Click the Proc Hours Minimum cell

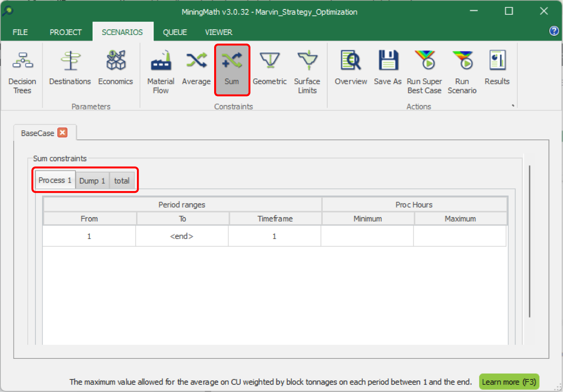(x=367, y=236)
